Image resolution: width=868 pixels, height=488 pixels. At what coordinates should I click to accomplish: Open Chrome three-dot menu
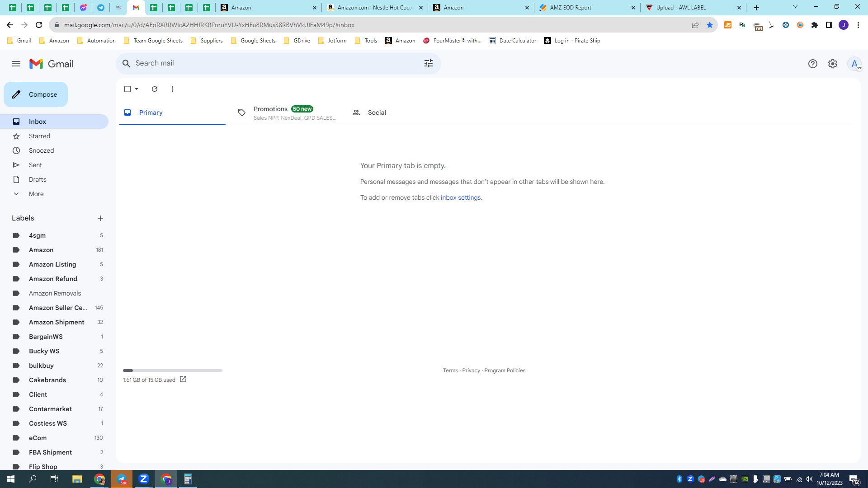coord(858,25)
